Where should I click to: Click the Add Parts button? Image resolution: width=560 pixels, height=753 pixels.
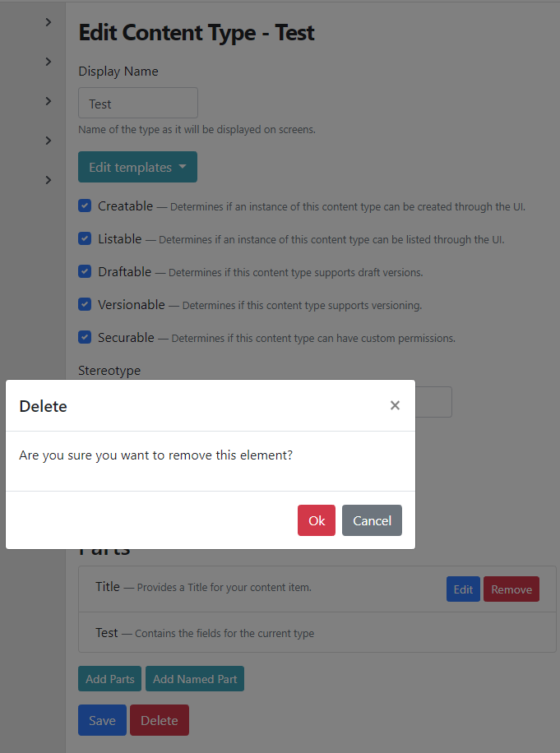[x=109, y=678]
